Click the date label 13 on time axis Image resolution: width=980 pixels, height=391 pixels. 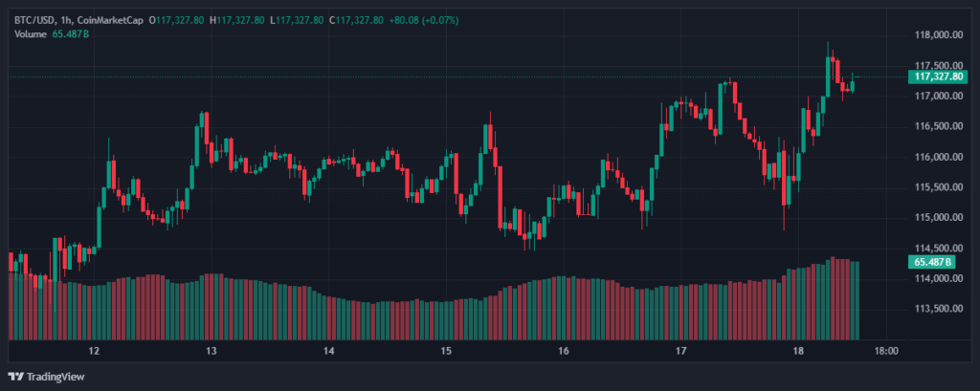[212, 351]
